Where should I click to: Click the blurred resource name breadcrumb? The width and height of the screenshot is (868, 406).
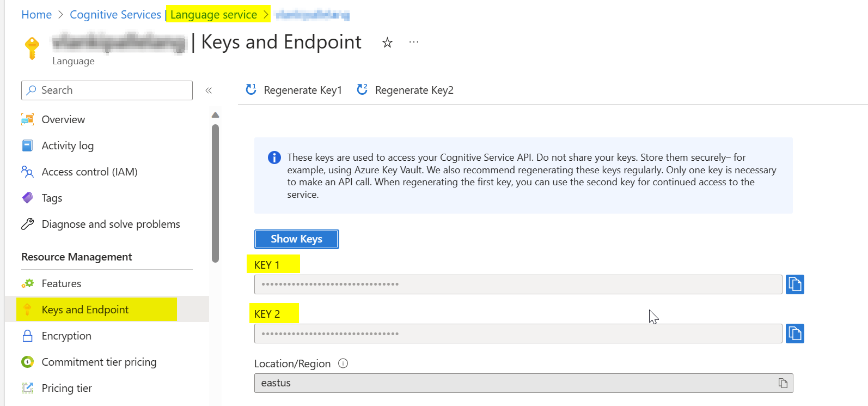(x=313, y=15)
